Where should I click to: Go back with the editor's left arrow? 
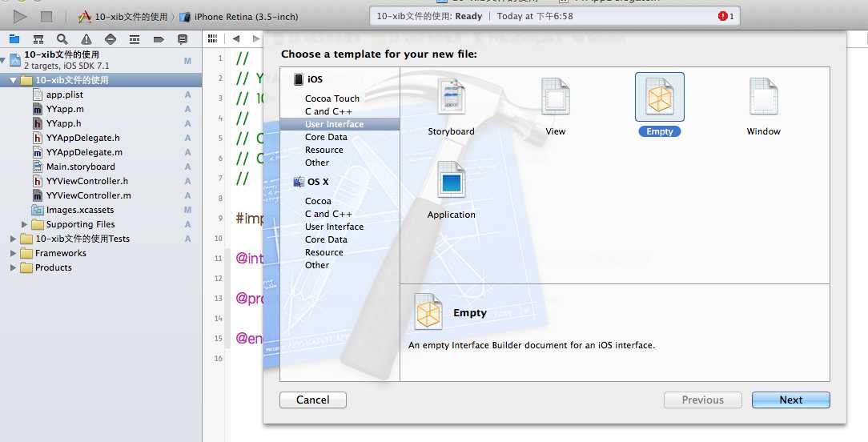click(x=236, y=38)
